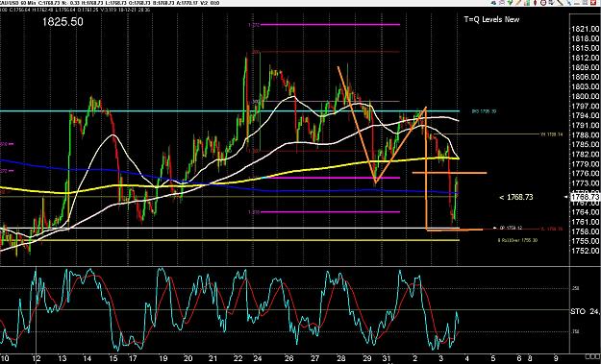This screenshot has height=364, width=601.
Task: Click the 1764.00 price axis label
Action: (x=585, y=212)
